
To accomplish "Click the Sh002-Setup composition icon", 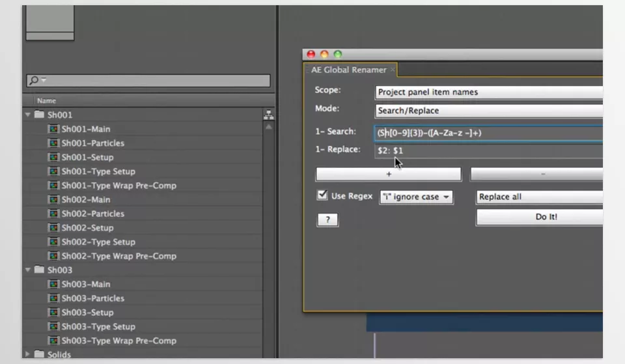I will [53, 228].
